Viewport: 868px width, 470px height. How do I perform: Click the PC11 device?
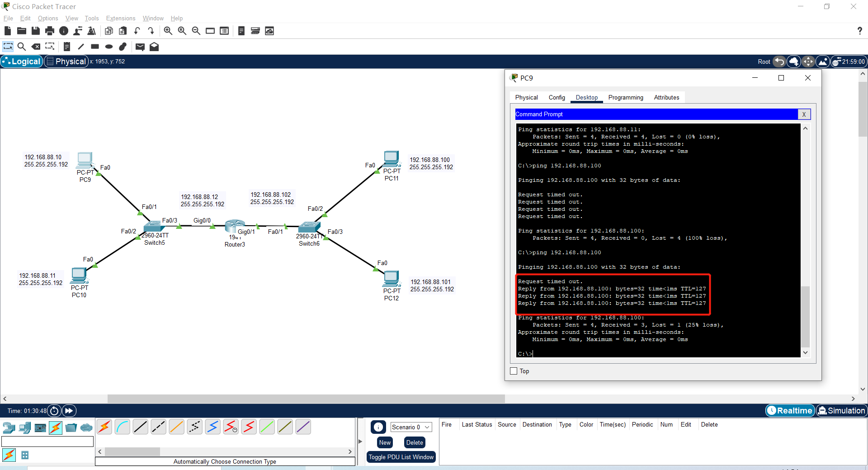click(392, 159)
